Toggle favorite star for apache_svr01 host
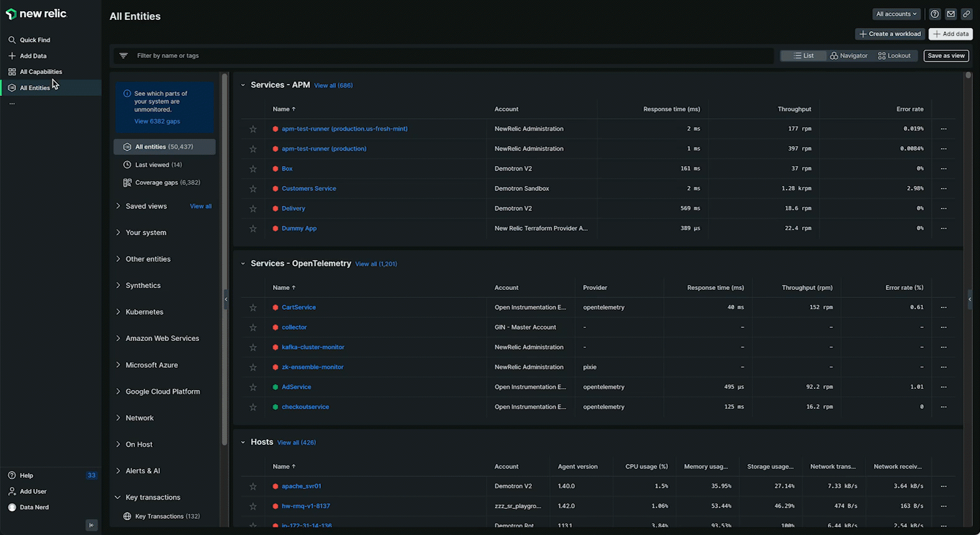980x535 pixels. coord(253,486)
